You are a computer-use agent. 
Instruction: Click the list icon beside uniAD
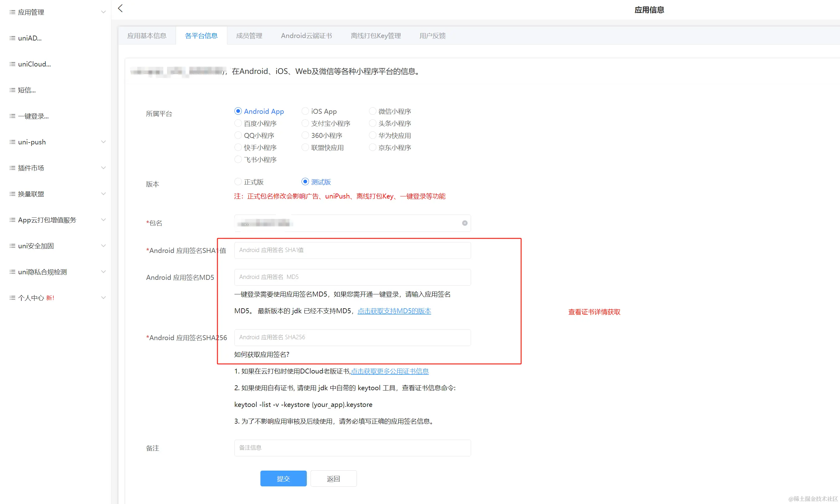12,38
